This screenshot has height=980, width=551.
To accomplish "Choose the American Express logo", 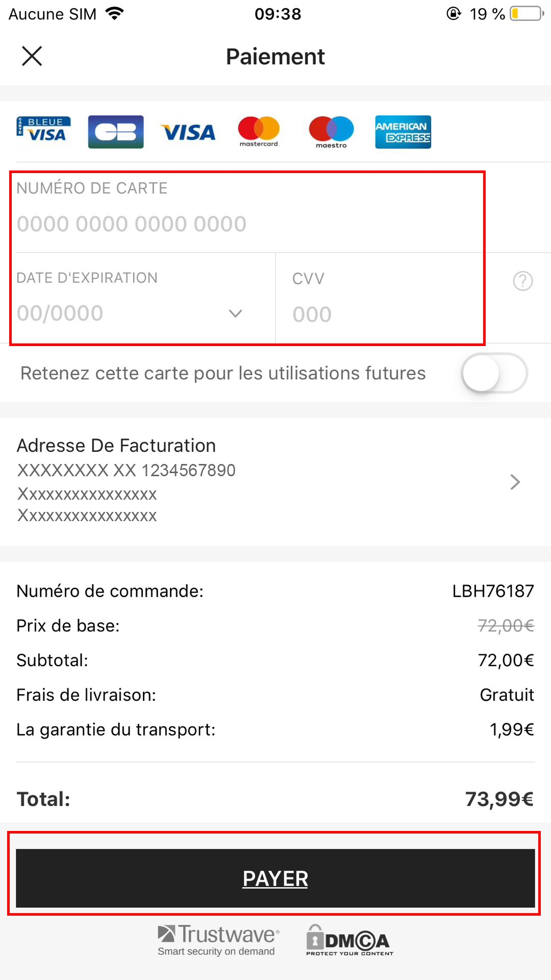I will click(403, 132).
